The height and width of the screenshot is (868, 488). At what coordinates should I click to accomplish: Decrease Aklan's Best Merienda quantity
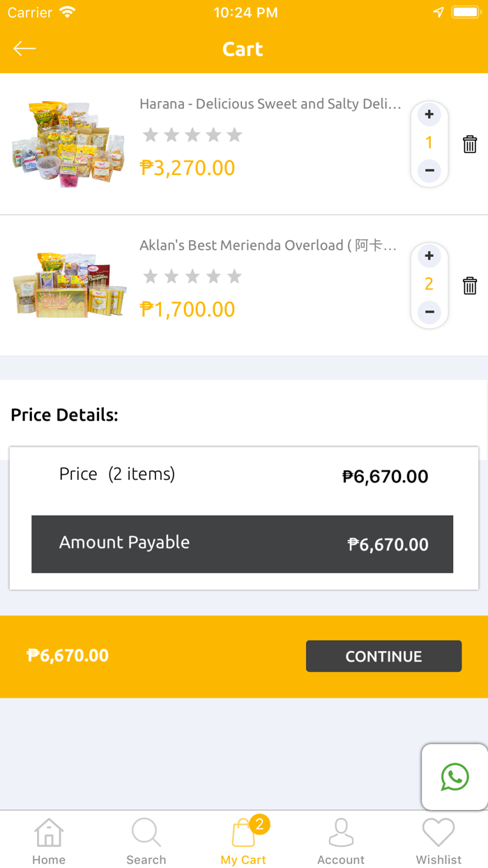point(429,313)
